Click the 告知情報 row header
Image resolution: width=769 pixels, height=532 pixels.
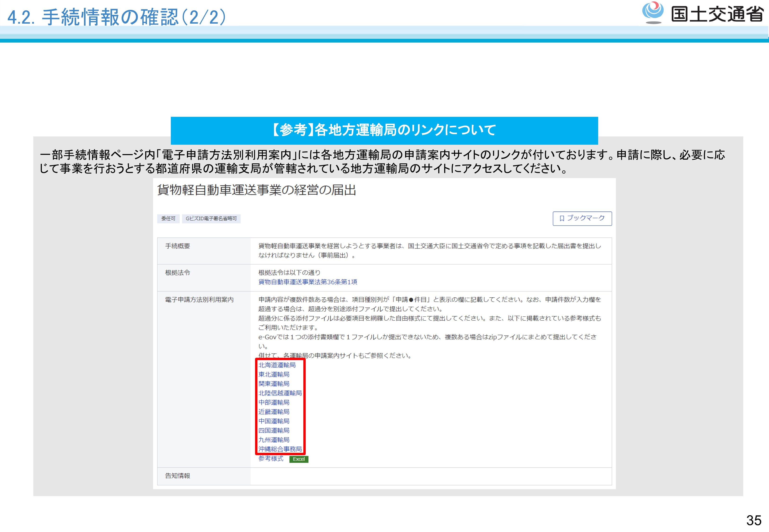coord(177,476)
